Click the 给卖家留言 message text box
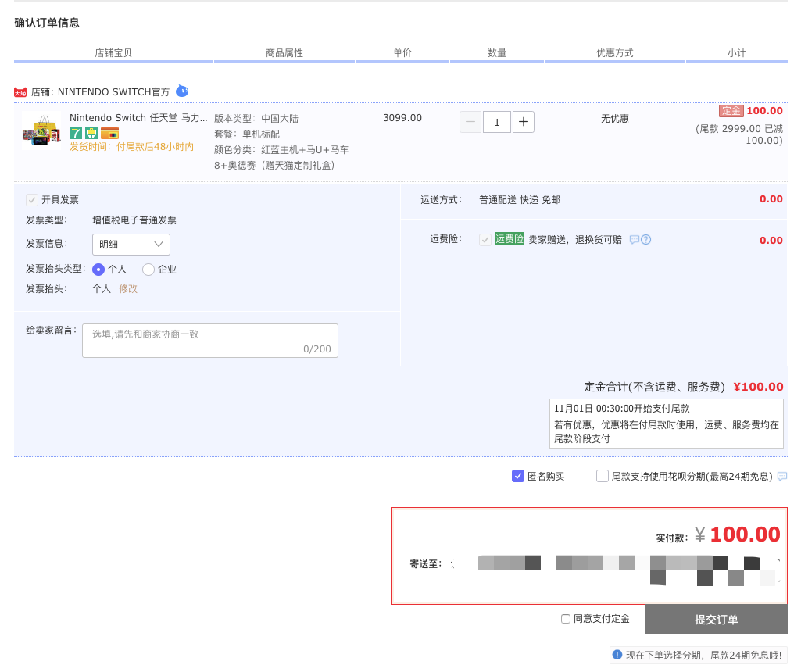Screen dimensions: 801x672 click(210, 341)
